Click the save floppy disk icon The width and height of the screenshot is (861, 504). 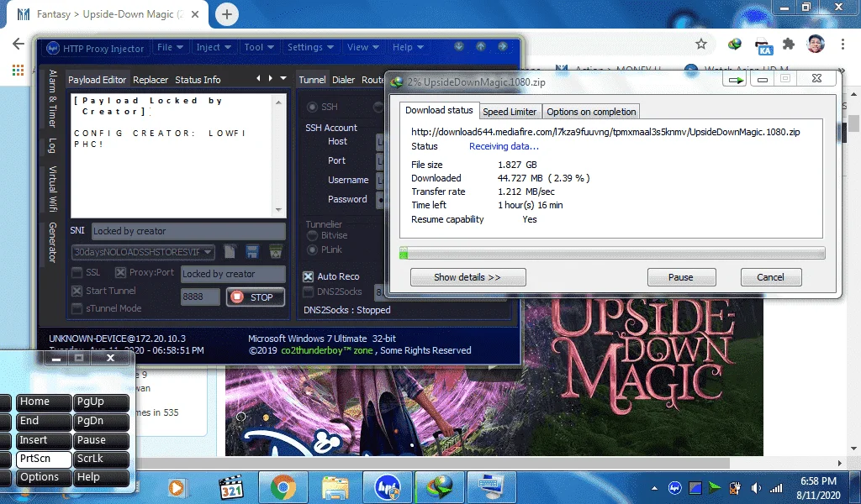click(x=252, y=252)
